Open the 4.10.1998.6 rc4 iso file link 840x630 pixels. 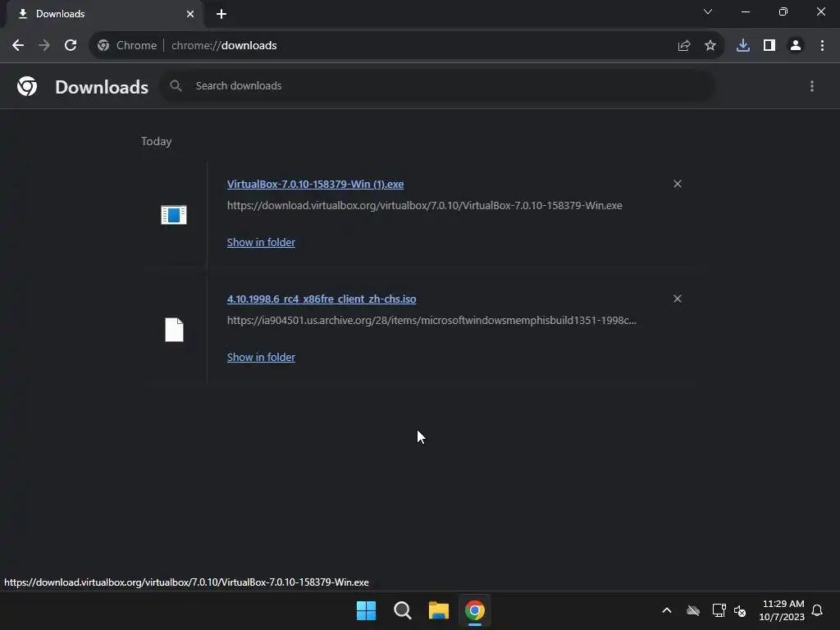(322, 299)
